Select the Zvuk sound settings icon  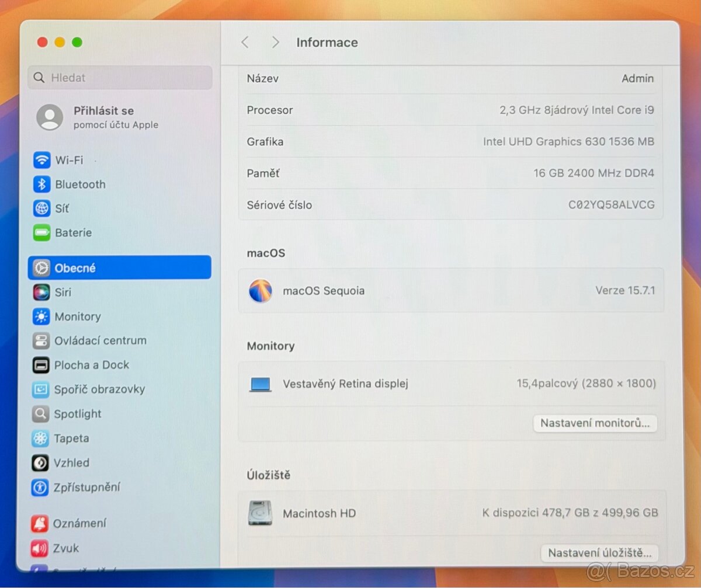point(41,548)
